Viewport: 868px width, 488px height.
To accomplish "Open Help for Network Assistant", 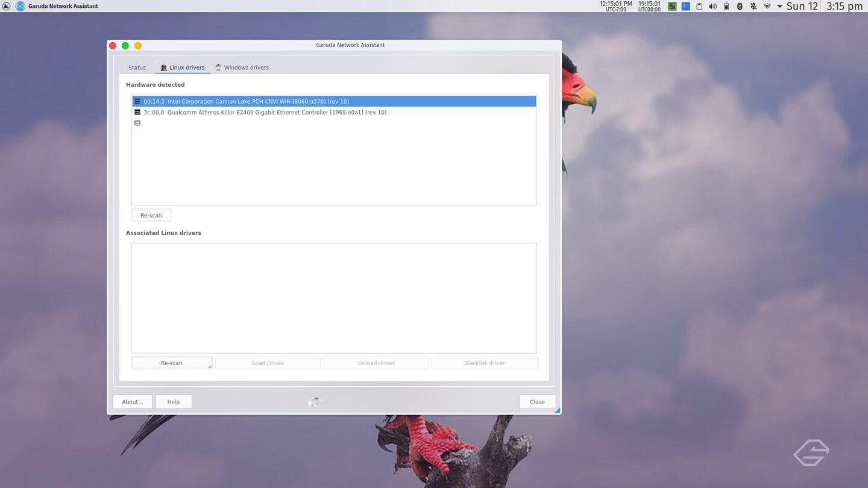I will [x=174, y=402].
